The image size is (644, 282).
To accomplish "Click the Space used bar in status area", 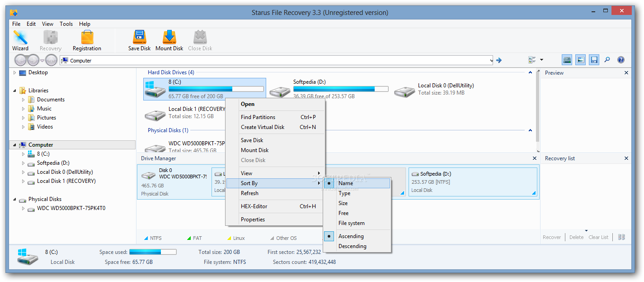I will click(x=153, y=252).
